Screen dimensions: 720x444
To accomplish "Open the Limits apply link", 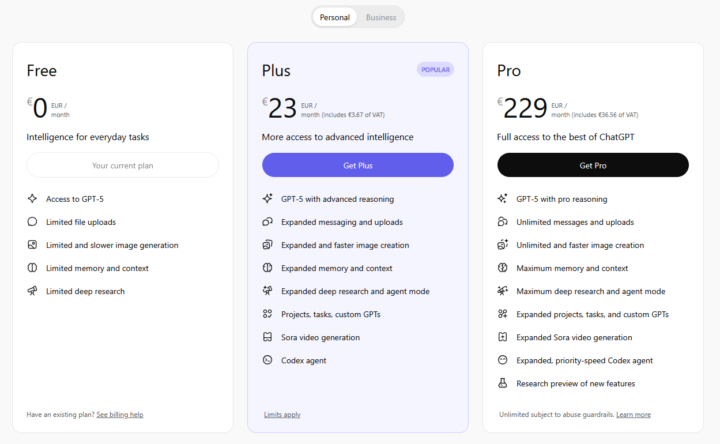I will tap(282, 414).
